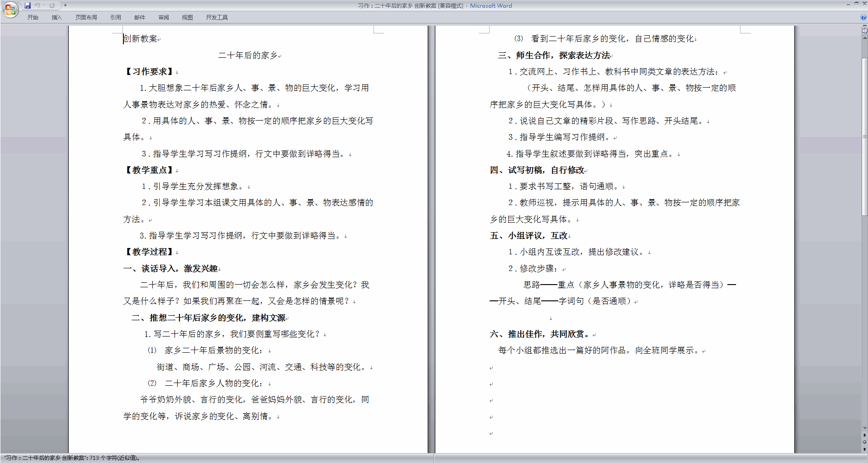
Task: Click line 1.写二十年后的家乡，我们要侧重写哪些变化？
Action: pyautogui.click(x=233, y=334)
